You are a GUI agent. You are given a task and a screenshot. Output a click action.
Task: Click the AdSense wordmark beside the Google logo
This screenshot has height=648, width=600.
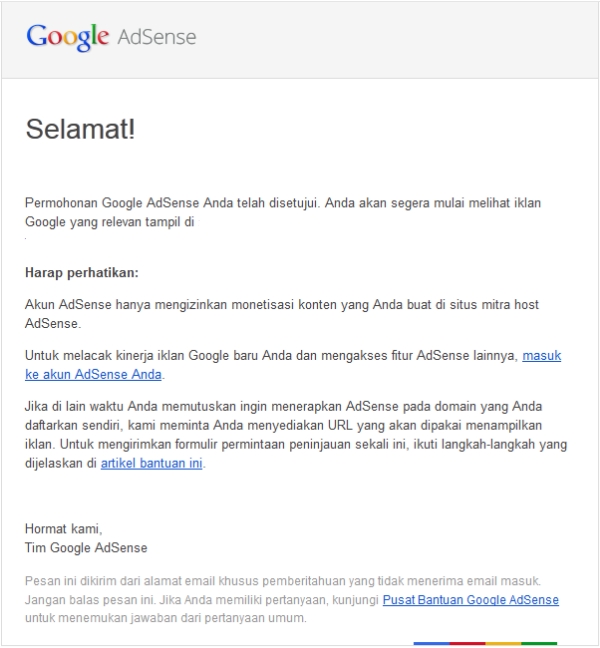(157, 37)
